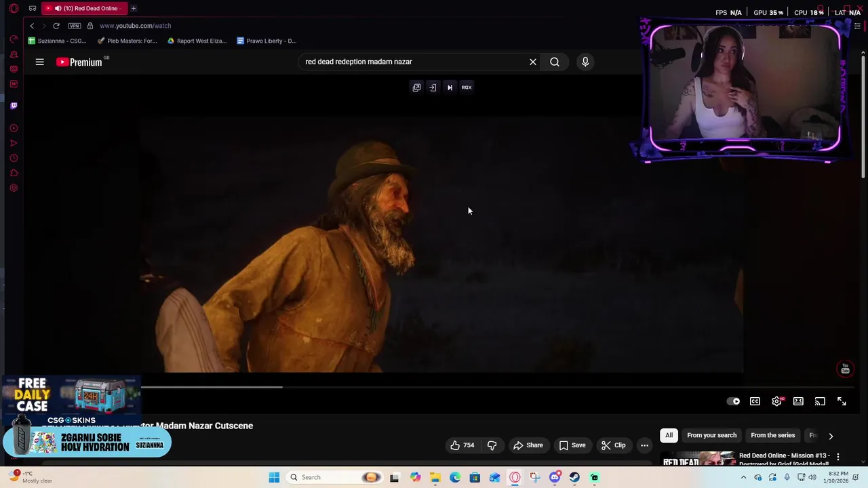Open the Opera sidebar settings gear
This screenshot has width=868, height=488.
coord(14,188)
